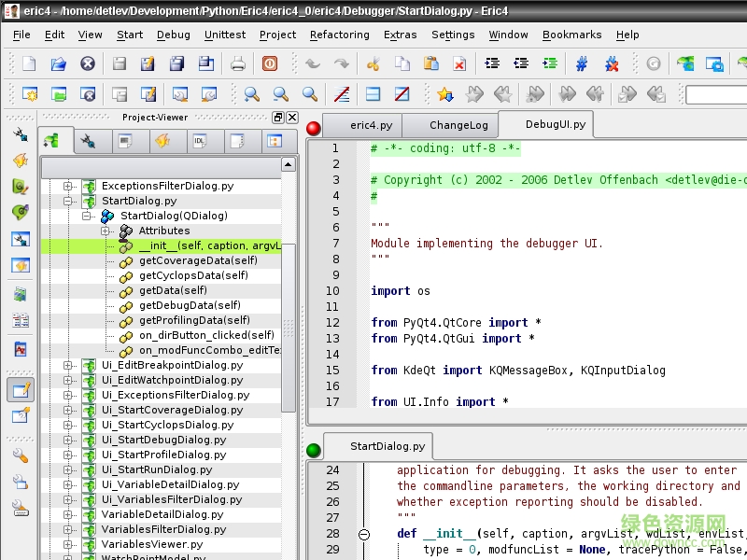Viewport: 747px width, 560px height.
Task: Collapse the StartDialog.py tree node
Action: (68, 201)
